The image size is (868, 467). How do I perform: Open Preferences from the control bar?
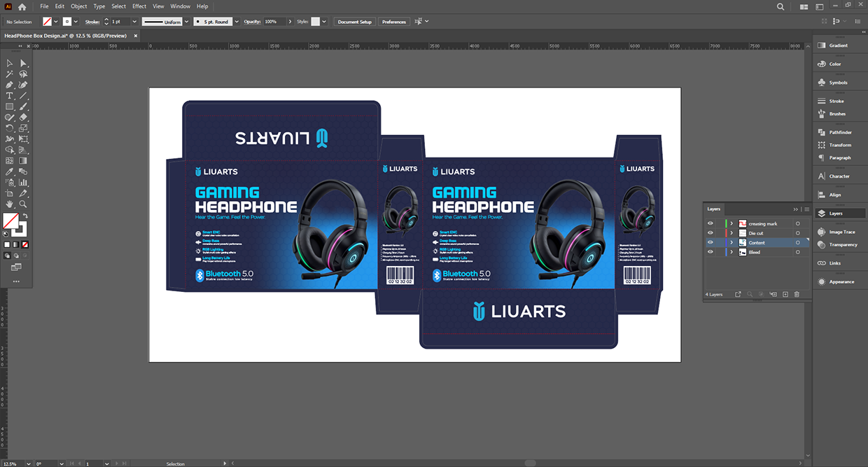click(x=393, y=22)
